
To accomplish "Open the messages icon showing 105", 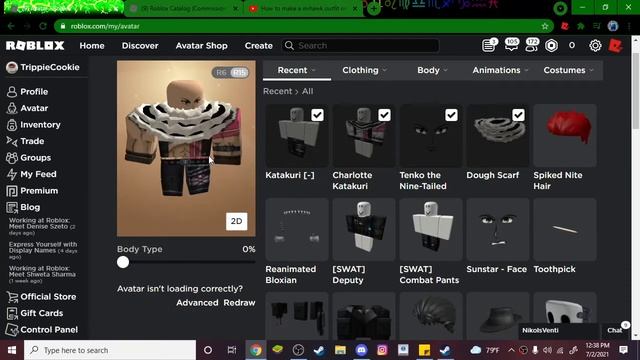I will tap(511, 45).
